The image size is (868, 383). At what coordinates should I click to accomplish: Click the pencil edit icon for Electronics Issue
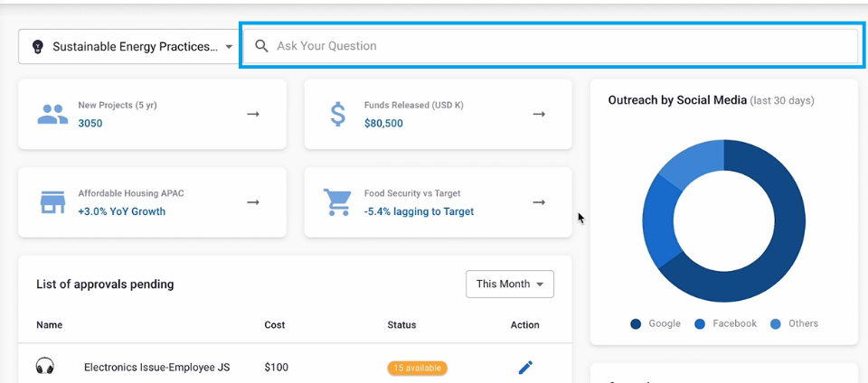tap(525, 367)
